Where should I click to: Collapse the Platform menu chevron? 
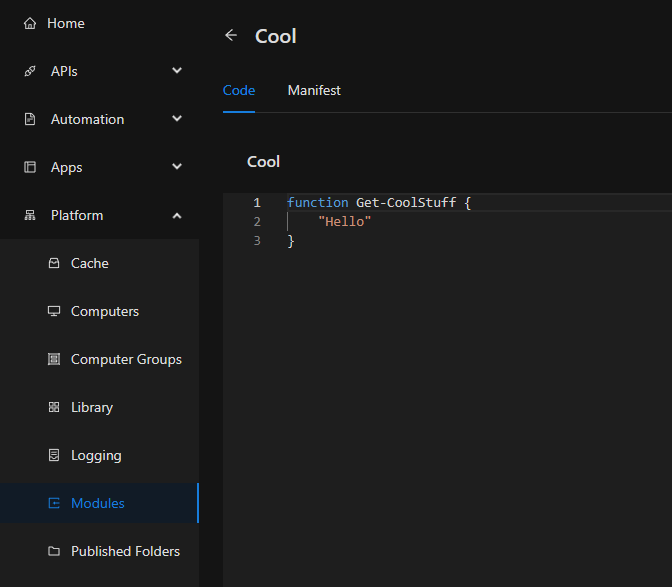coord(177,216)
